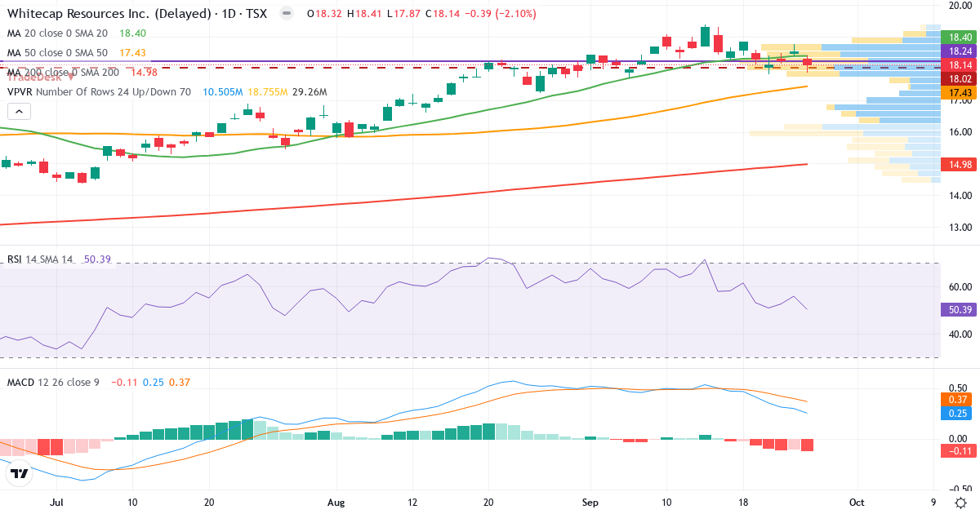The image size is (980, 514).
Task: Click the blue 0.25 MACD axis label
Action: point(958,413)
